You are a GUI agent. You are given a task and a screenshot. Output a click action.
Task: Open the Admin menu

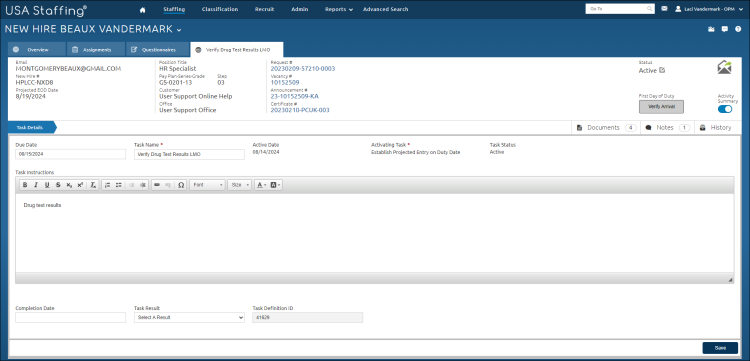(299, 9)
